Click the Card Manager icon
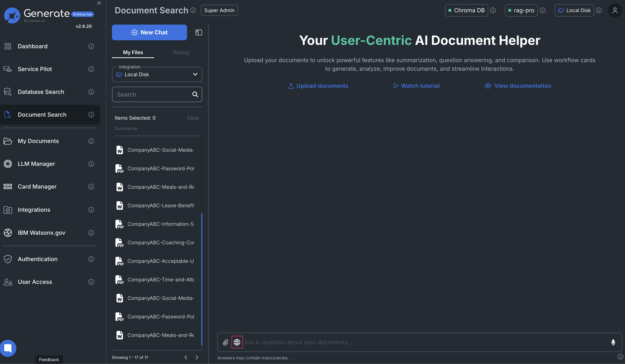625x364 pixels. pyautogui.click(x=8, y=187)
